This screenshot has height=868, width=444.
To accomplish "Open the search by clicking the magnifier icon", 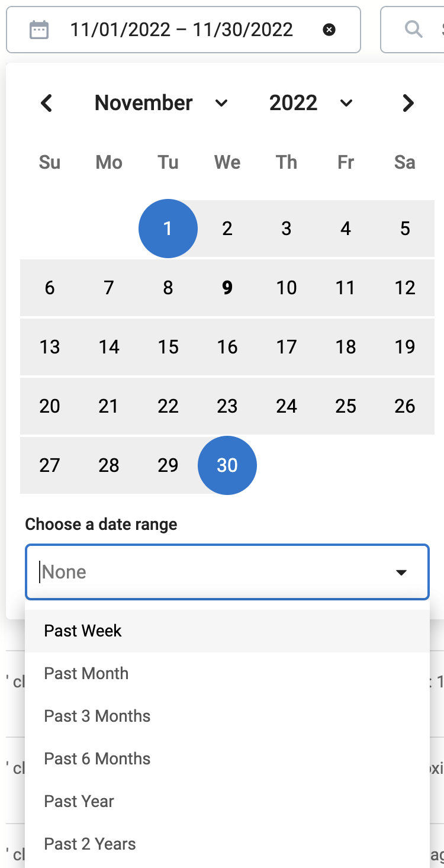I will tap(413, 30).
